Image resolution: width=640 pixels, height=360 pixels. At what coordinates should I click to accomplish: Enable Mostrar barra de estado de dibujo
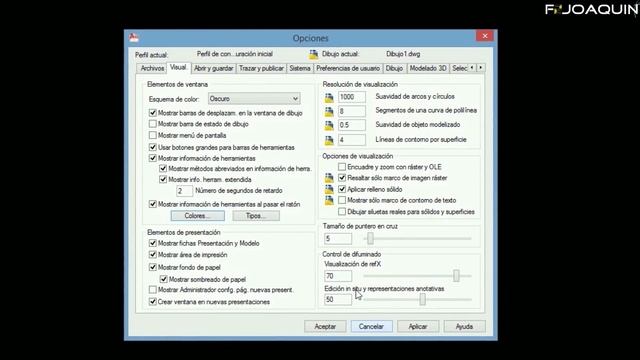(153, 124)
